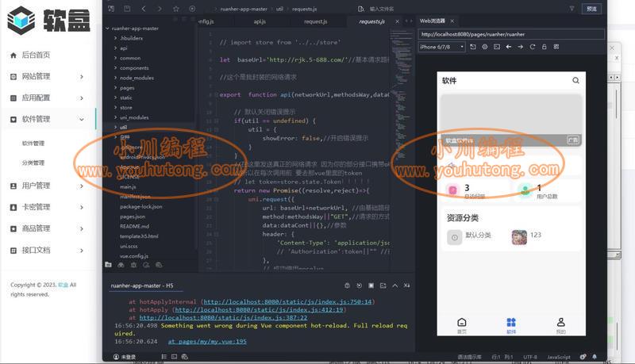Collapse the ruanher-app-master project root
Image resolution: width=635 pixels, height=364 pixels.
[x=107, y=29]
